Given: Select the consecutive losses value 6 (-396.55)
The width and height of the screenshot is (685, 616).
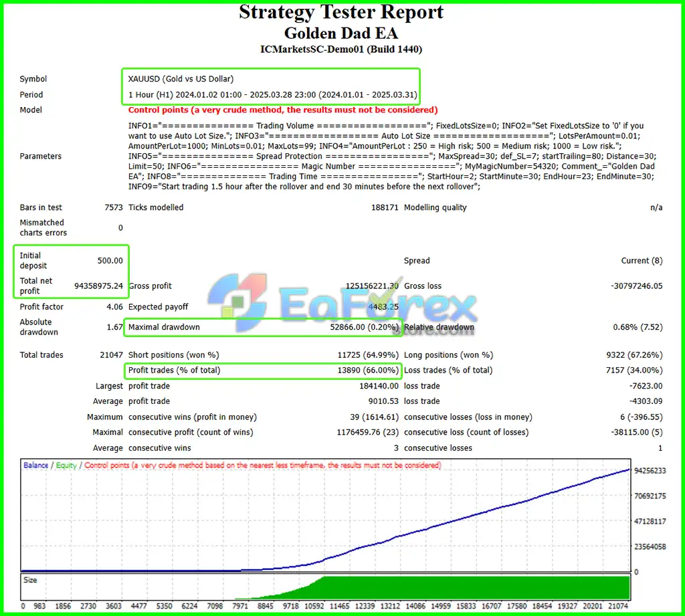Looking at the screenshot, I should point(642,417).
